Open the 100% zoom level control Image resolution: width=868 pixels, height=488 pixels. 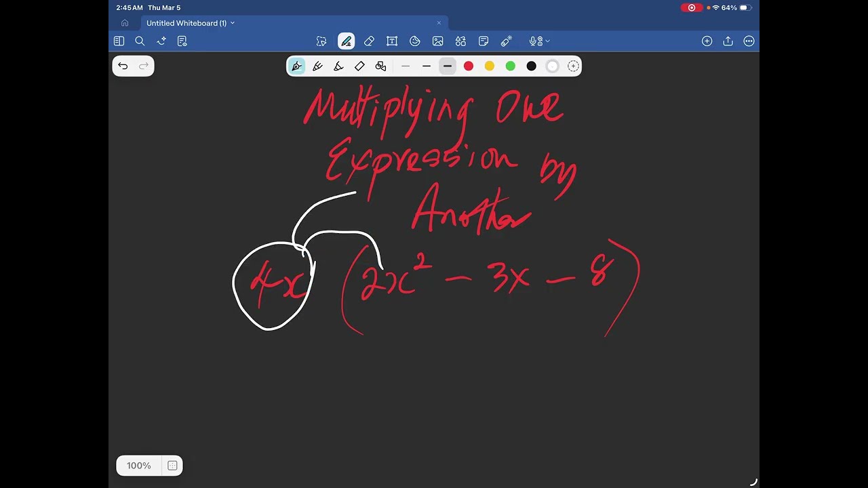pos(138,466)
